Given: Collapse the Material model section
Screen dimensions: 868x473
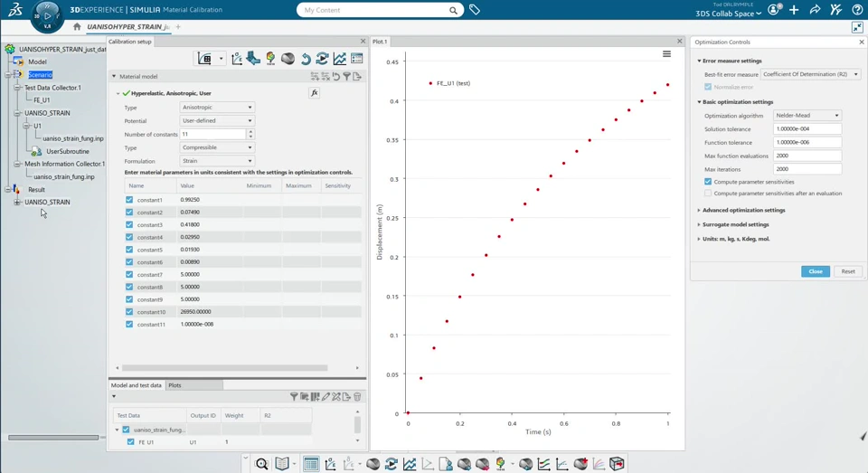Looking at the screenshot, I should coord(114,77).
